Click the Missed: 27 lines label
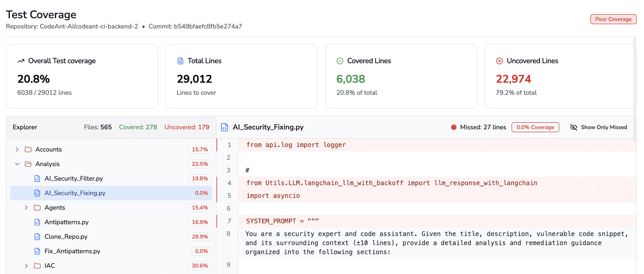 (x=483, y=127)
